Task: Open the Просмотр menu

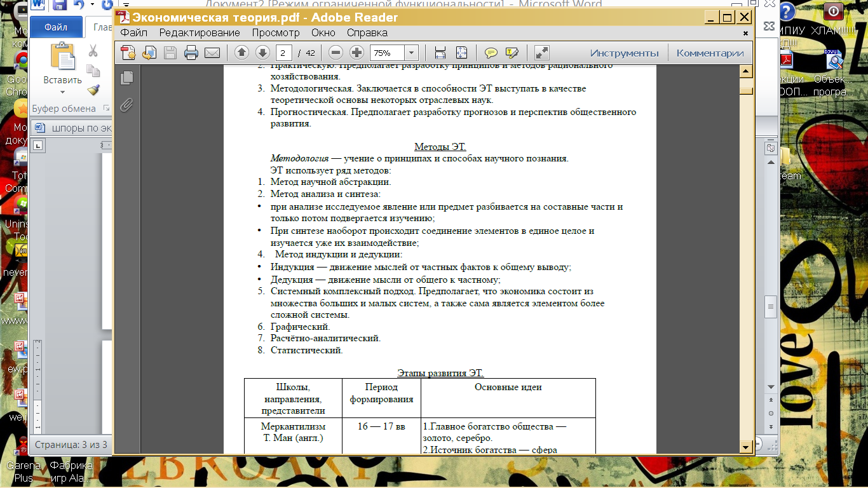Action: (276, 33)
